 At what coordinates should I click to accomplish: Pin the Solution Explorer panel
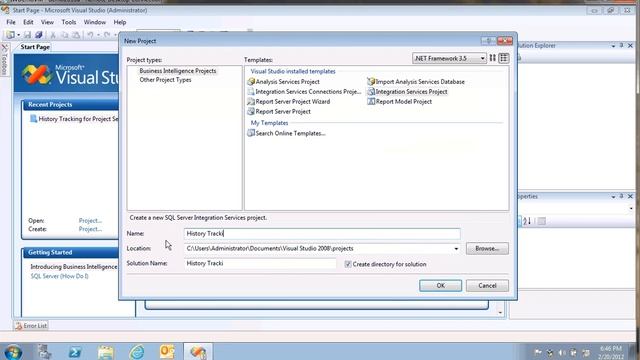point(621,46)
